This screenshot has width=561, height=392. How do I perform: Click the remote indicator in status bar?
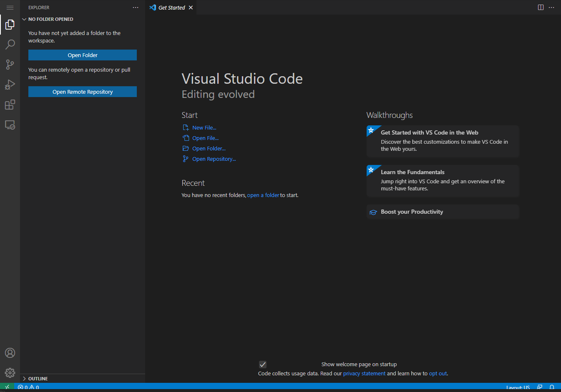[x=7, y=387]
